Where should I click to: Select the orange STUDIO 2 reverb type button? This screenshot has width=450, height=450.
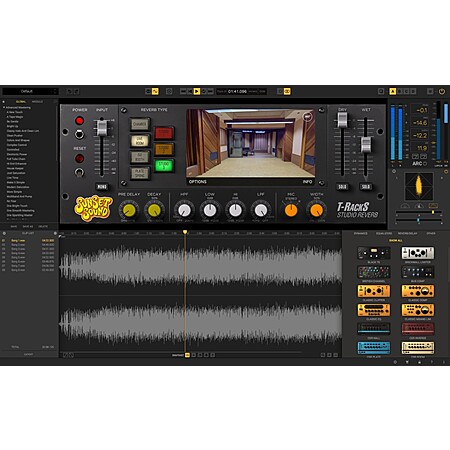(164, 149)
